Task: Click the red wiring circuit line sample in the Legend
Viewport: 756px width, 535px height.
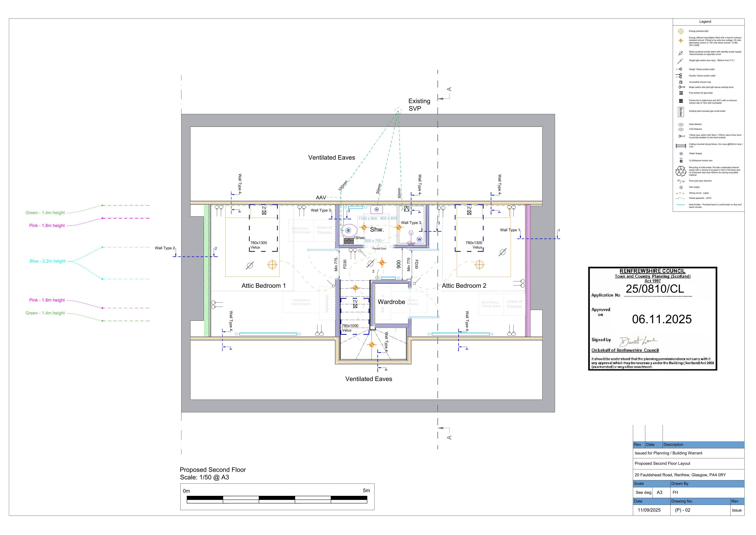Action: pos(680,193)
